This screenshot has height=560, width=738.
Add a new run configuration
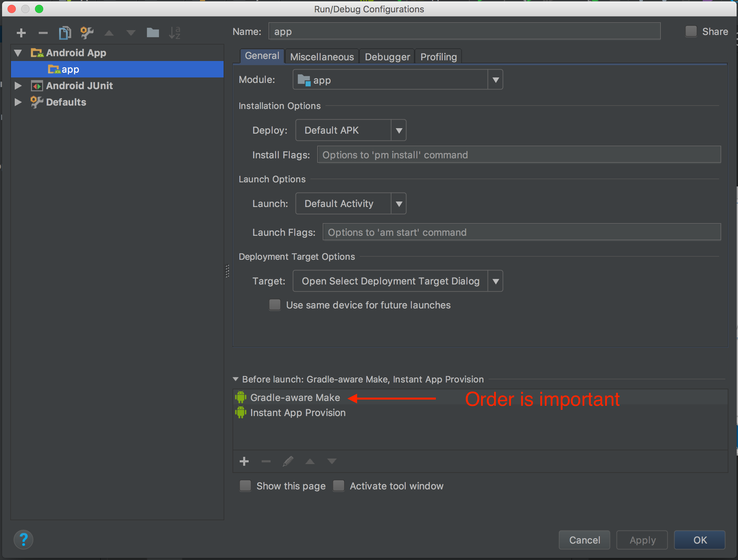coord(21,33)
